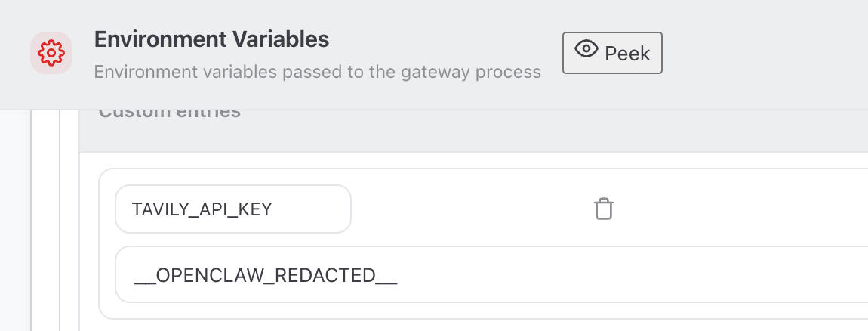Click the empty right end of the value field
Viewport: 868px width, 331px height.
[755, 274]
